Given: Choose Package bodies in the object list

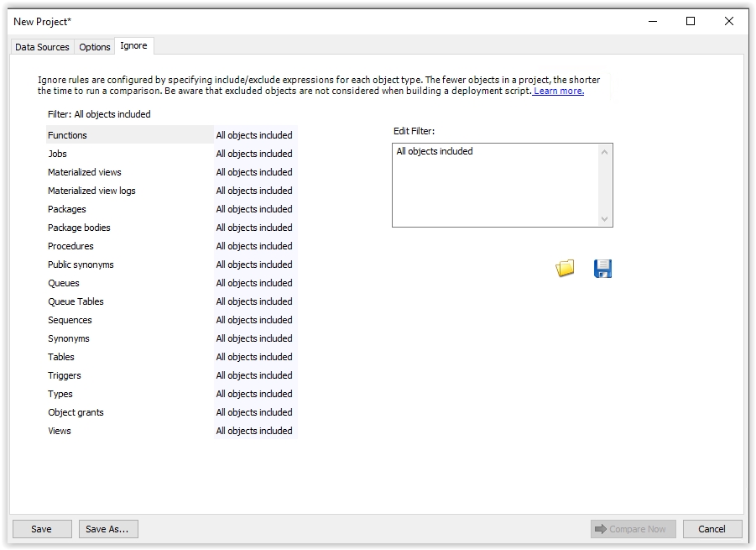Looking at the screenshot, I should coord(79,228).
